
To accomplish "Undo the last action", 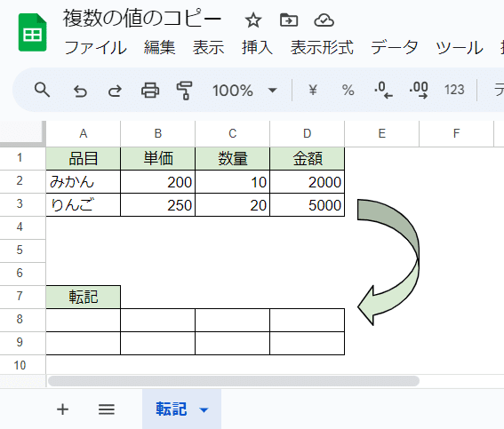I will pos(80,91).
